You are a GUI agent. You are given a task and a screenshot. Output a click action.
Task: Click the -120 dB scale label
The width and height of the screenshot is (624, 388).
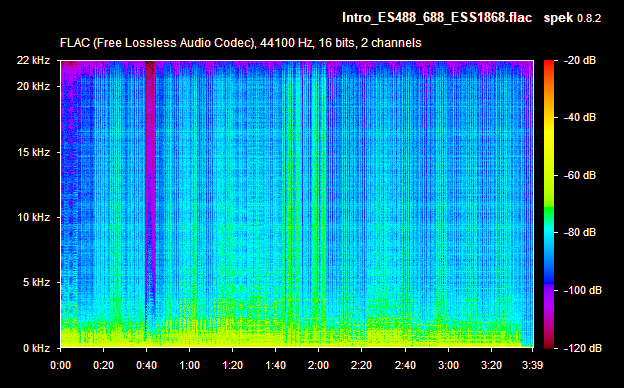pos(583,348)
